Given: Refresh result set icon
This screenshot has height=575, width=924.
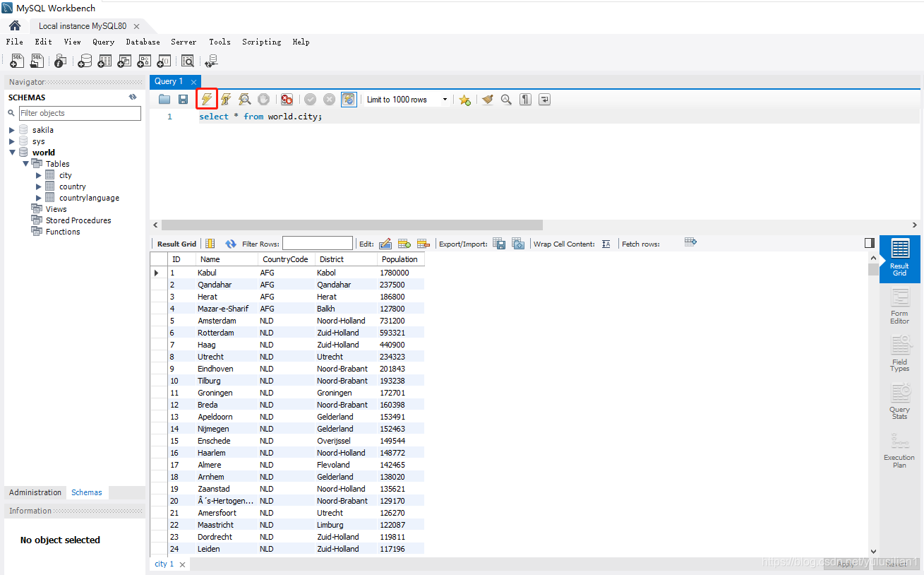Looking at the screenshot, I should [x=231, y=244].
